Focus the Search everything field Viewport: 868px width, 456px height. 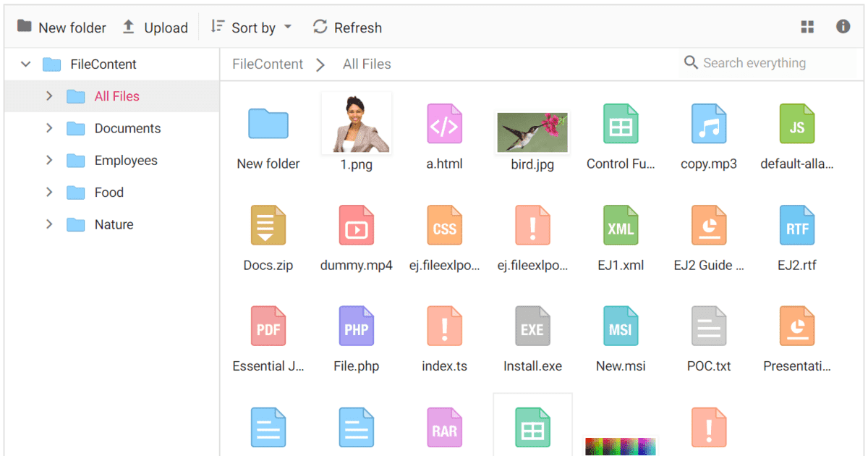tap(767, 63)
